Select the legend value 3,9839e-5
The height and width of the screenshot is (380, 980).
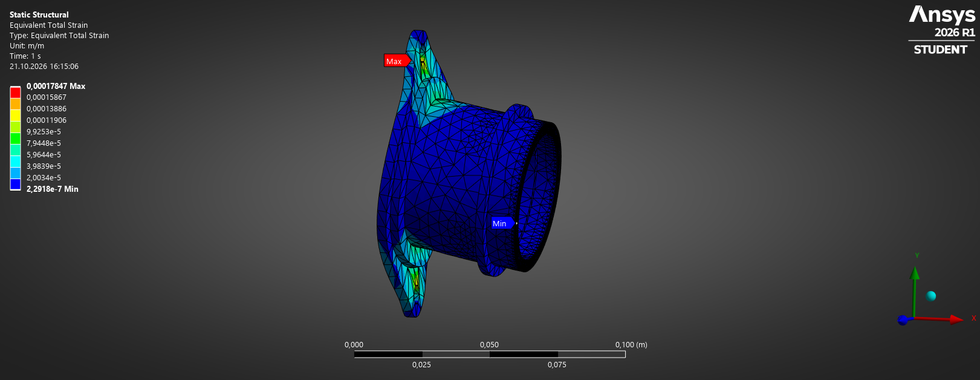click(44, 166)
